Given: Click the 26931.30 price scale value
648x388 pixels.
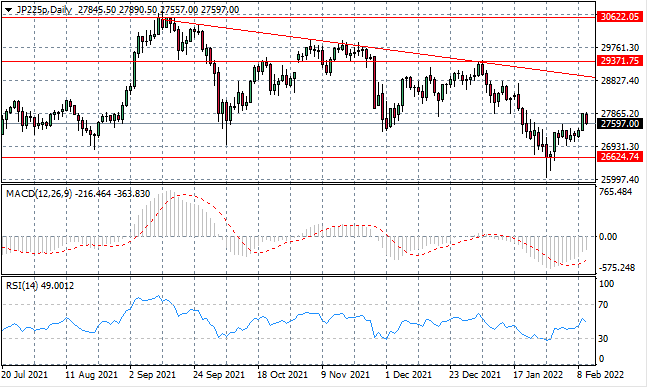Looking at the screenshot, I should click(x=620, y=147).
